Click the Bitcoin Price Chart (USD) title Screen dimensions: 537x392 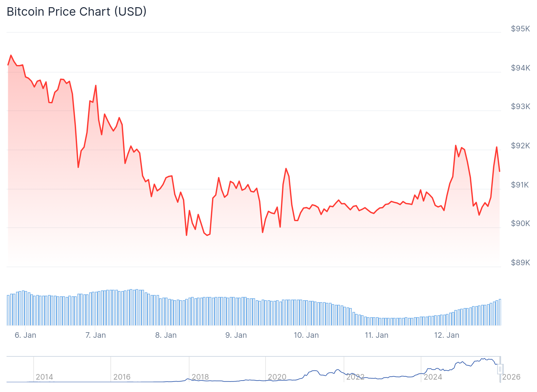[x=77, y=12]
